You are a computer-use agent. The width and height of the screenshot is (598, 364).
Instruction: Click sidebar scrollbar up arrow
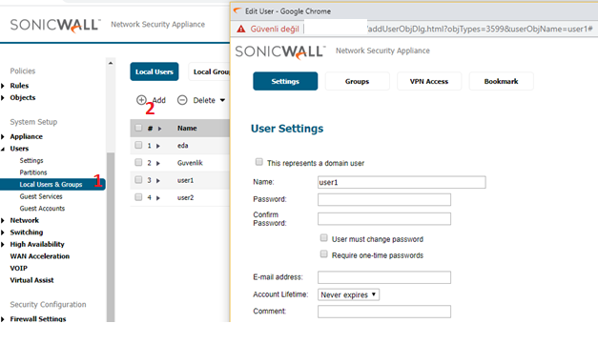(111, 63)
